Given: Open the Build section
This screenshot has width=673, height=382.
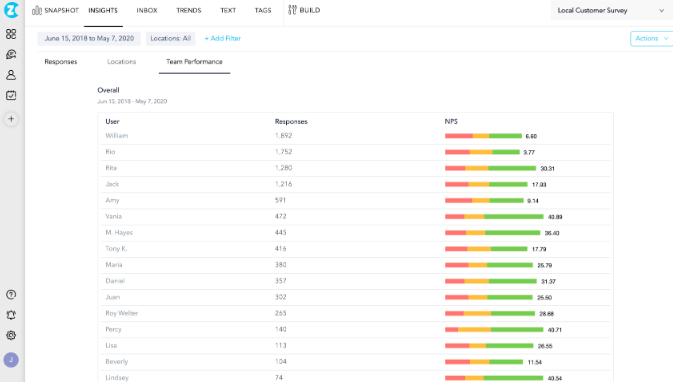Looking at the screenshot, I should pyautogui.click(x=304, y=10).
